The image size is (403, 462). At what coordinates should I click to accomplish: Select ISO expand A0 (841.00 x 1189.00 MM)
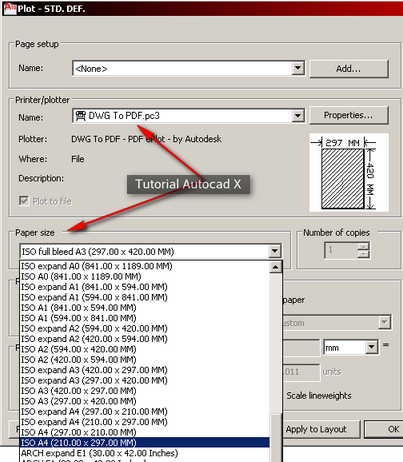(x=145, y=266)
